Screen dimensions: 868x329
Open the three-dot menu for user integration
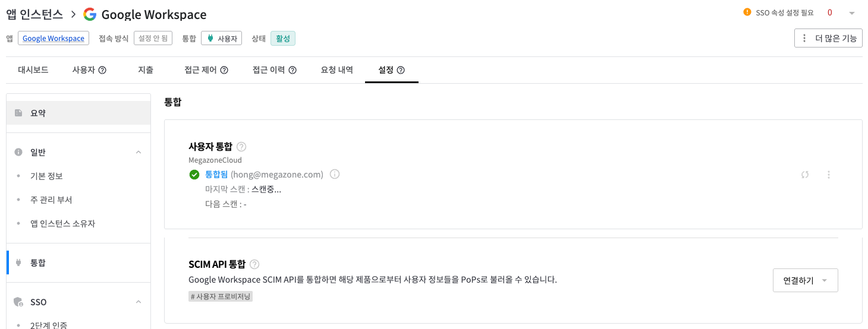(829, 175)
